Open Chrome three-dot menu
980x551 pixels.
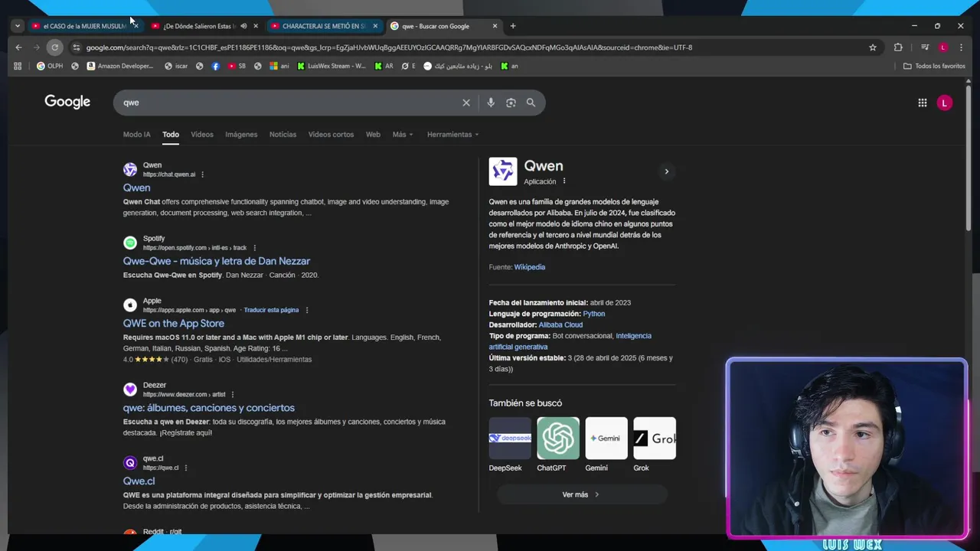point(961,47)
